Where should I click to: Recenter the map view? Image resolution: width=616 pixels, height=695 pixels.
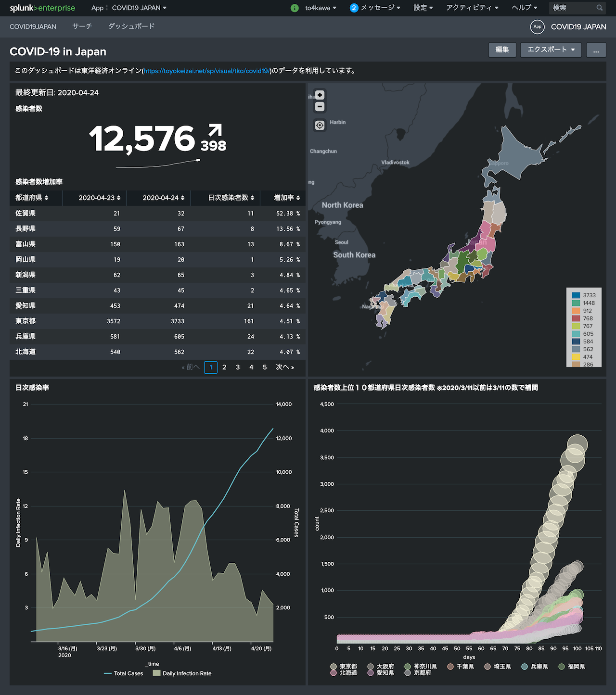pyautogui.click(x=320, y=125)
